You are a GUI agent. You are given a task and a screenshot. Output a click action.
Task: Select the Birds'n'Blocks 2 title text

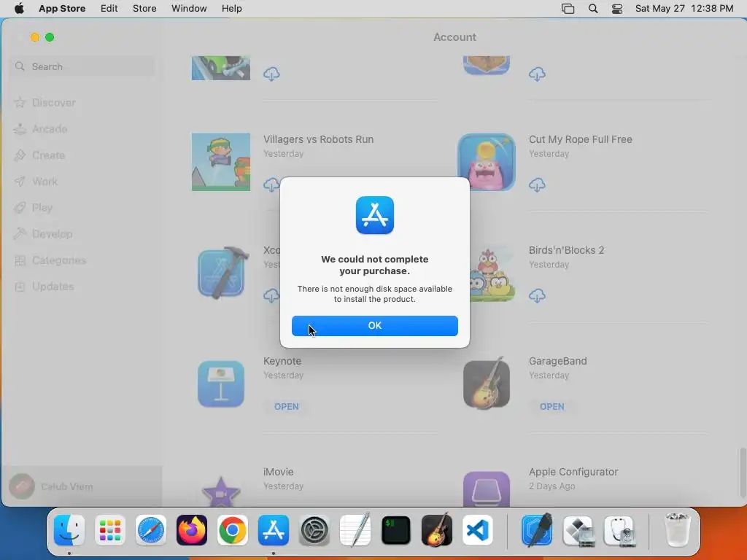click(566, 250)
